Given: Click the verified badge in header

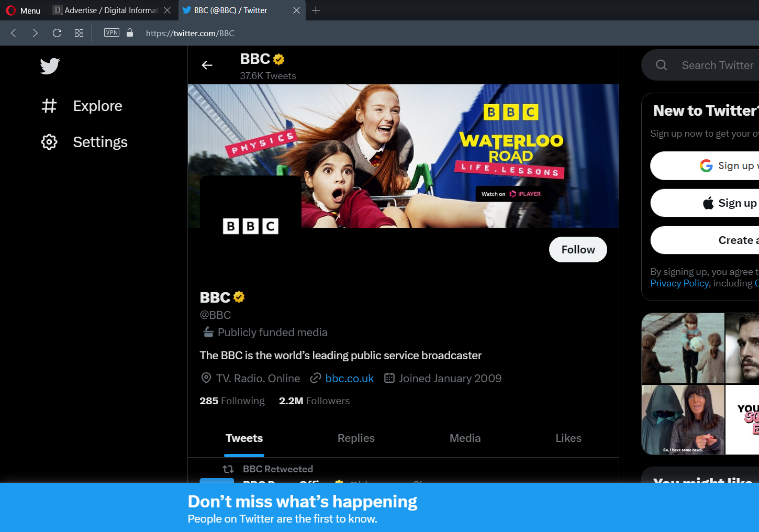Looking at the screenshot, I should pyautogui.click(x=279, y=59).
